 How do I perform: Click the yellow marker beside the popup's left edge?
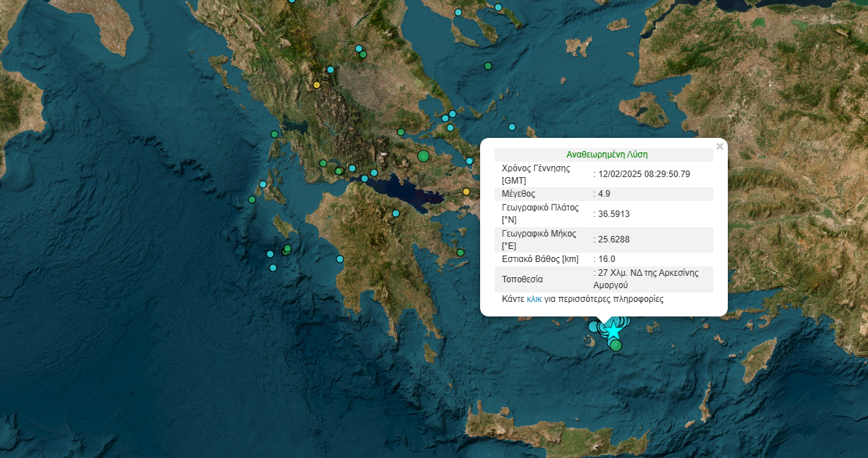pyautogui.click(x=467, y=192)
